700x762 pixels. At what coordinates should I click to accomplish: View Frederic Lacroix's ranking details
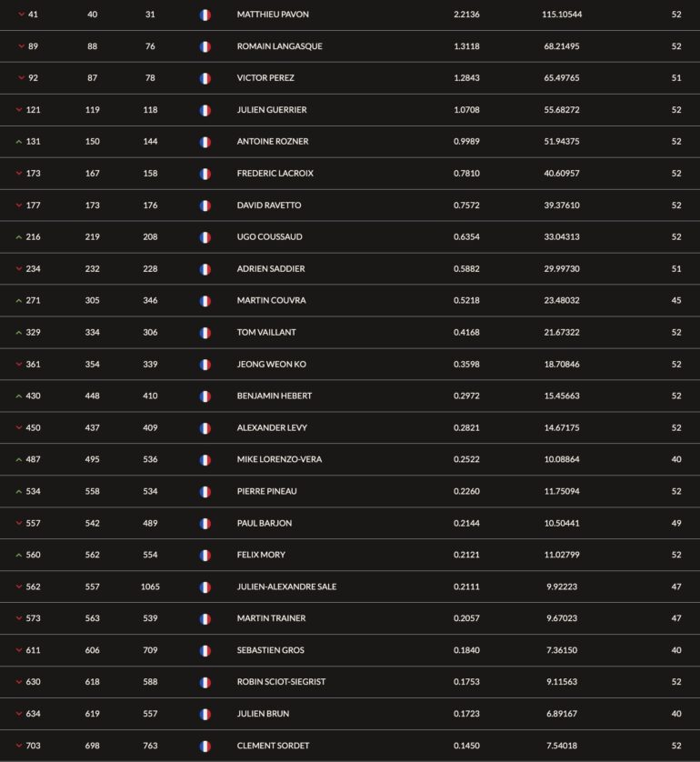[x=275, y=174]
